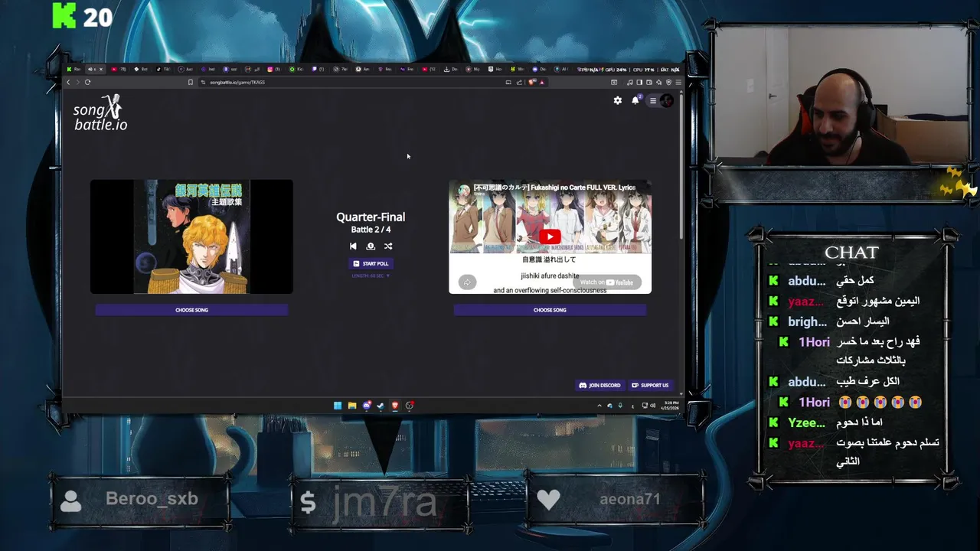Open OBS from the taskbar
The height and width of the screenshot is (551, 980).
410,406
